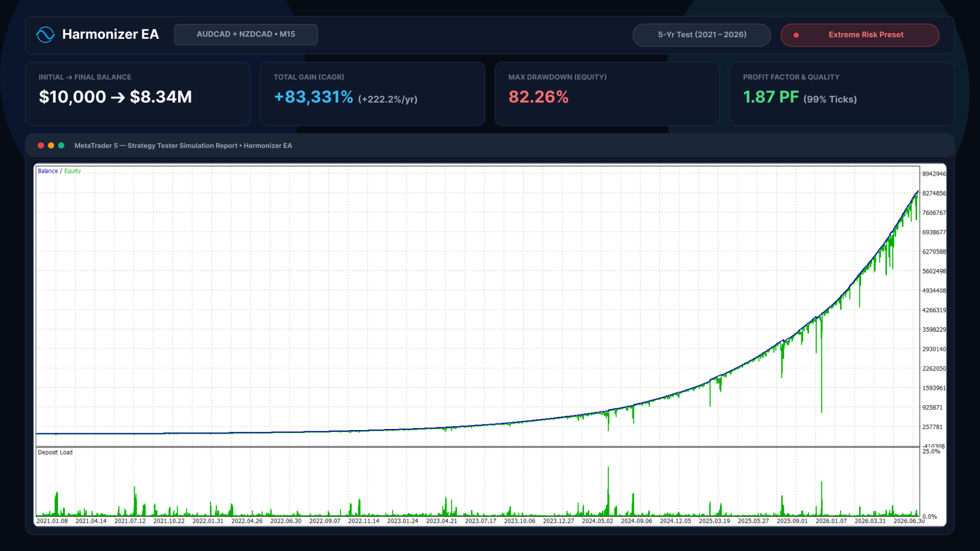
Task: Click the 2025.03.19 date label
Action: 715,521
